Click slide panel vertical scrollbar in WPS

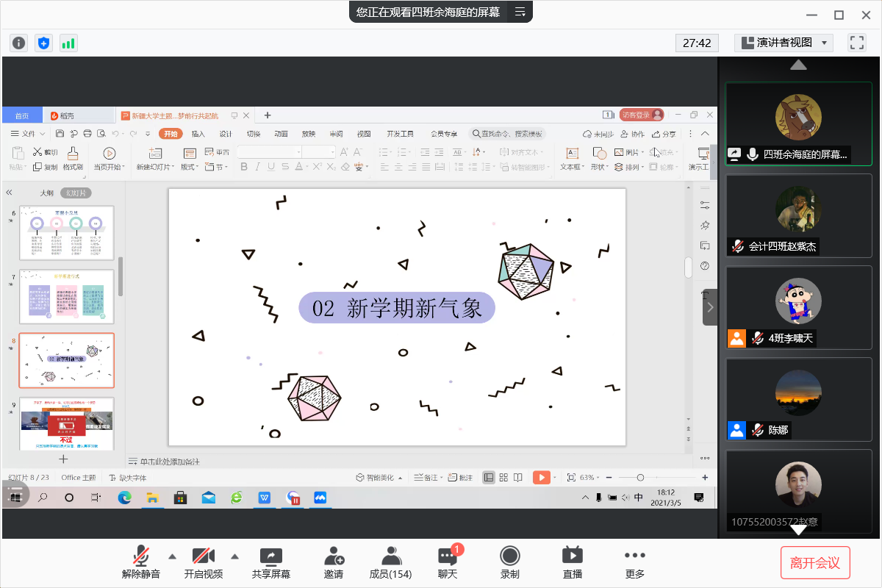(121, 276)
